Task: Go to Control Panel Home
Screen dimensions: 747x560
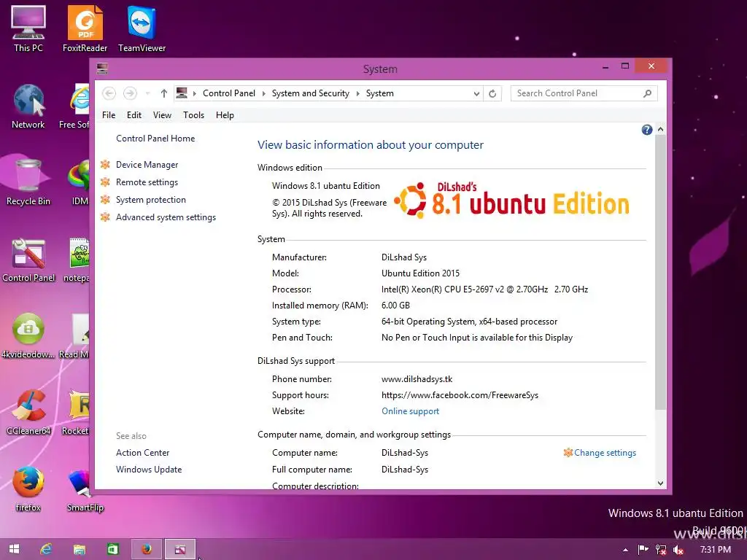Action: pos(155,139)
